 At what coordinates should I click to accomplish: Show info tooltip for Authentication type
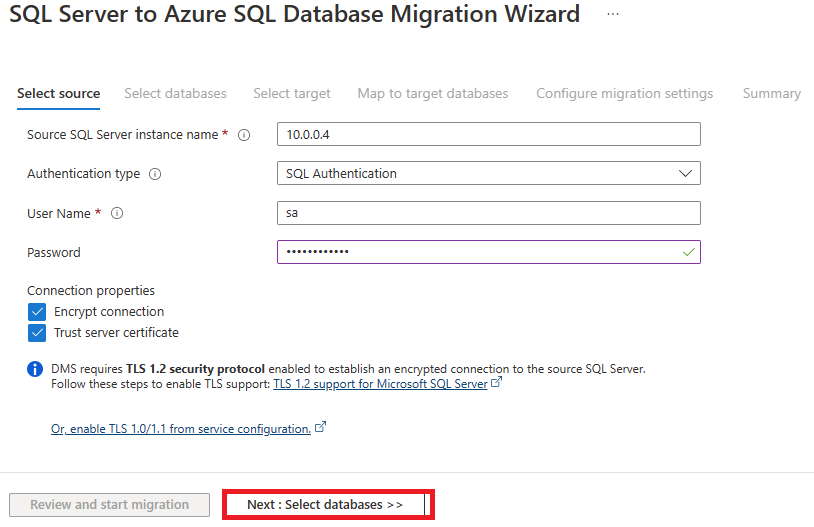pyautogui.click(x=155, y=174)
